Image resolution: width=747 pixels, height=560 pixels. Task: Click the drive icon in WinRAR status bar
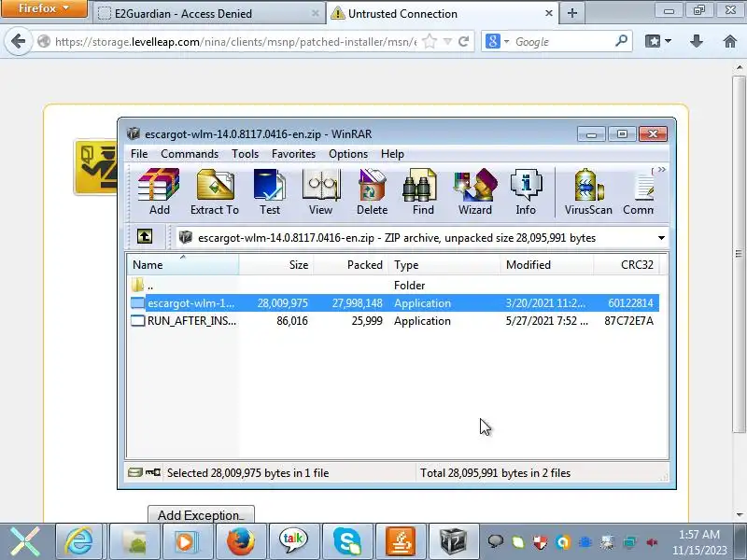(135, 472)
